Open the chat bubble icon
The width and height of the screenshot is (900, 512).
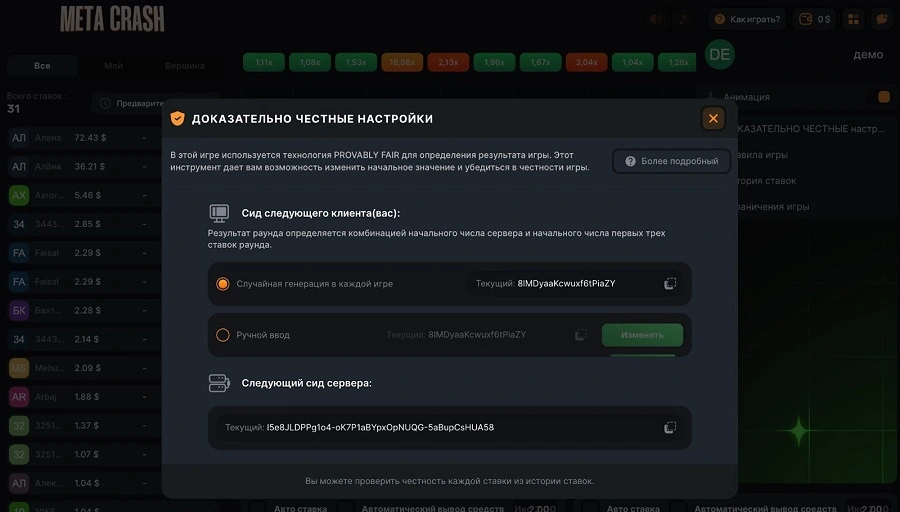(x=882, y=19)
